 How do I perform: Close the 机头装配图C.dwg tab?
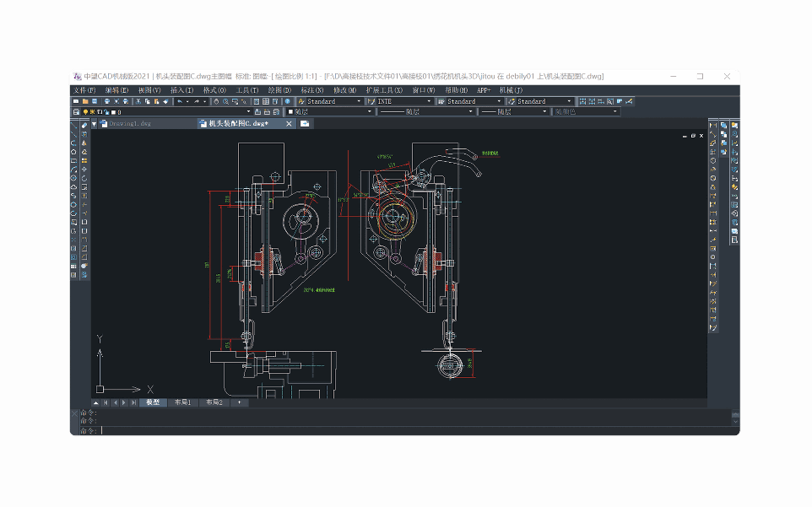click(289, 123)
